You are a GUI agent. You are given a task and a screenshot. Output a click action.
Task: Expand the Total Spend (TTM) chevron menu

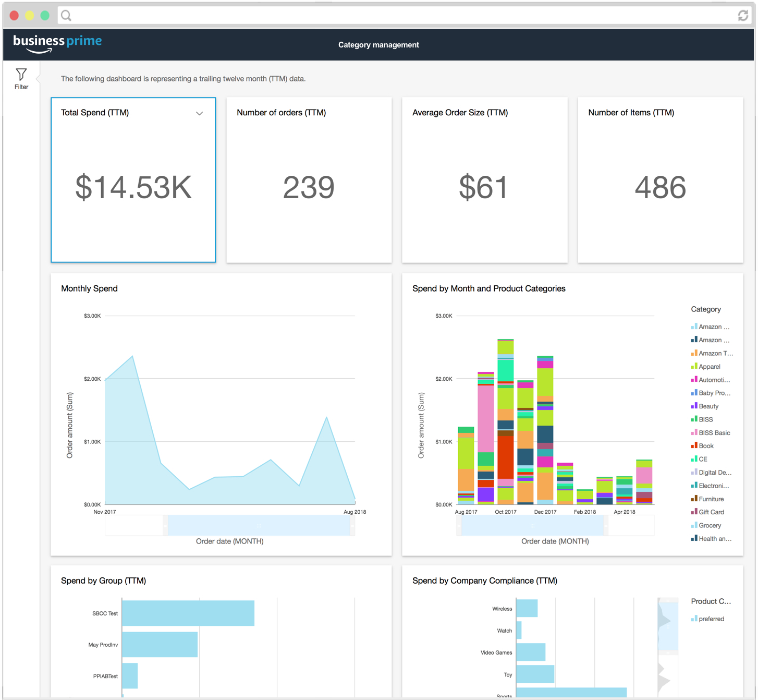tap(199, 113)
